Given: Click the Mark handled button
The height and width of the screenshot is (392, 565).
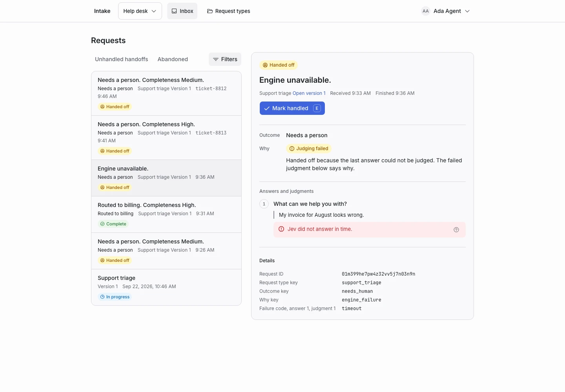Looking at the screenshot, I should tap(292, 108).
